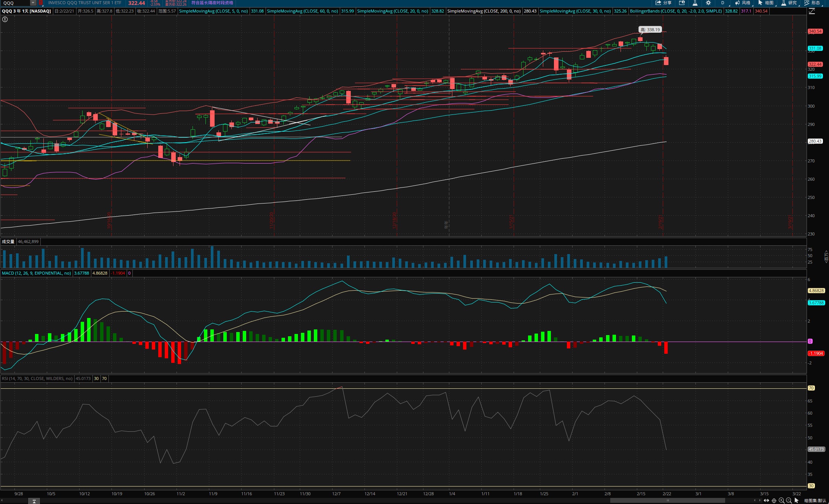The height and width of the screenshot is (504, 829).
Task: Select the pointer cursor tool at bottom
Action: 797,501
